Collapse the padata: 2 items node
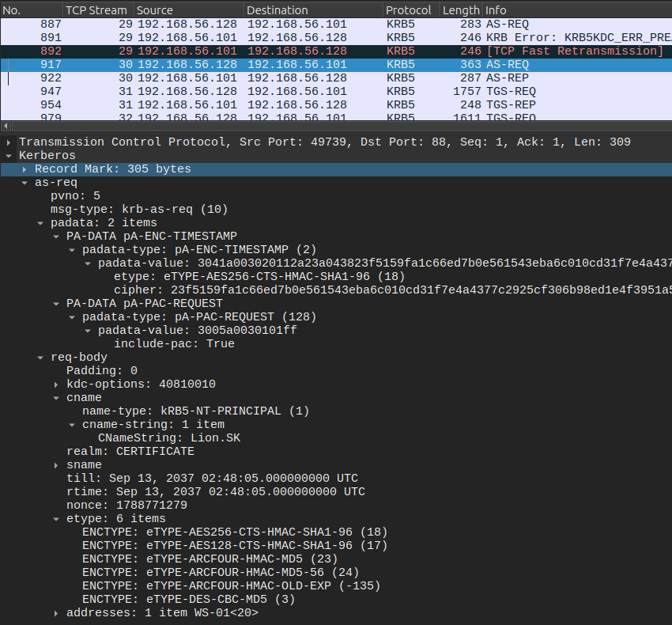Screen dimensions: 672x625 [40, 223]
